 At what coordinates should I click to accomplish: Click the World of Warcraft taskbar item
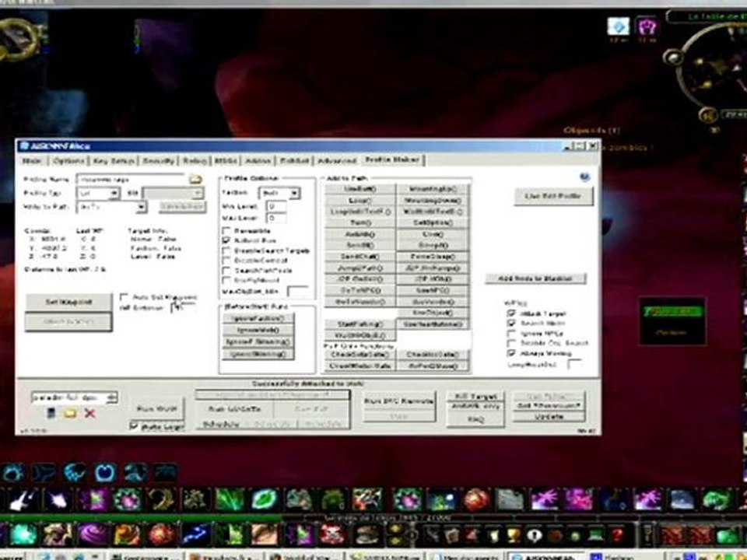[x=305, y=556]
